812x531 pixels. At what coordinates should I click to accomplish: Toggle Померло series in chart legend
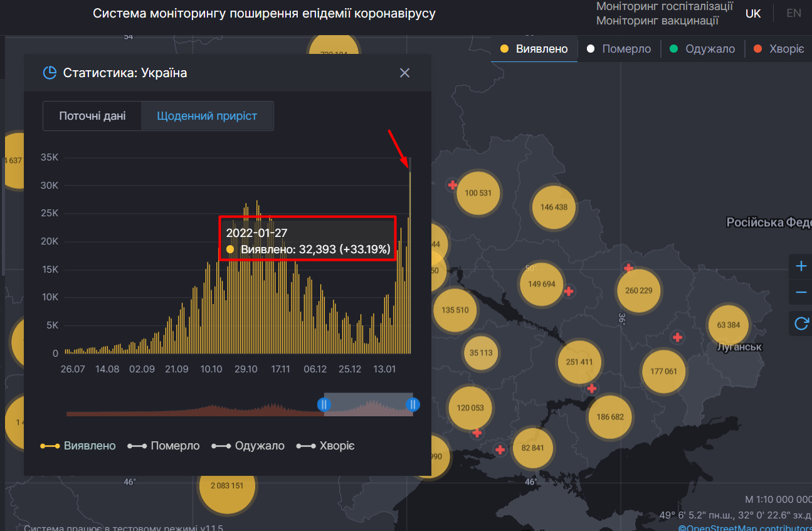(164, 446)
